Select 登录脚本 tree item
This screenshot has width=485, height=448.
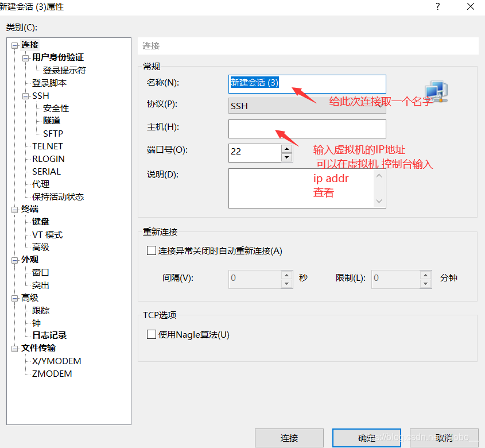pos(49,83)
